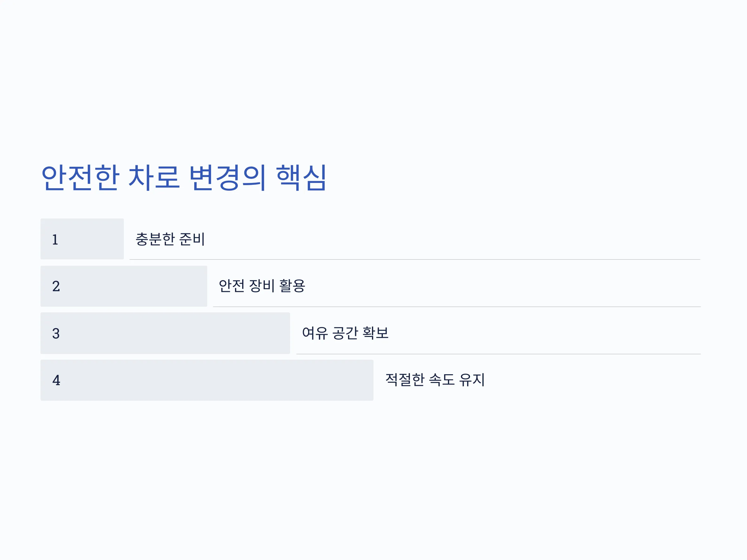Click the word 핵심 in the title
The height and width of the screenshot is (560, 747).
pos(301,178)
